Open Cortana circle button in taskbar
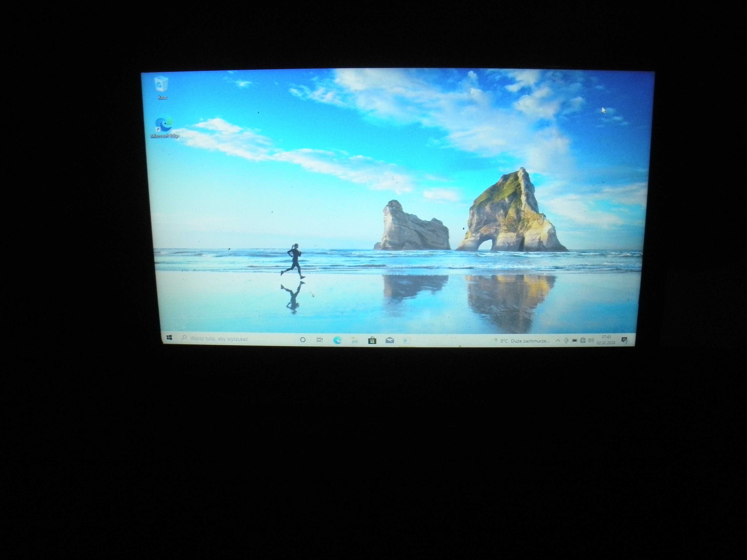The image size is (747, 560). point(303,340)
